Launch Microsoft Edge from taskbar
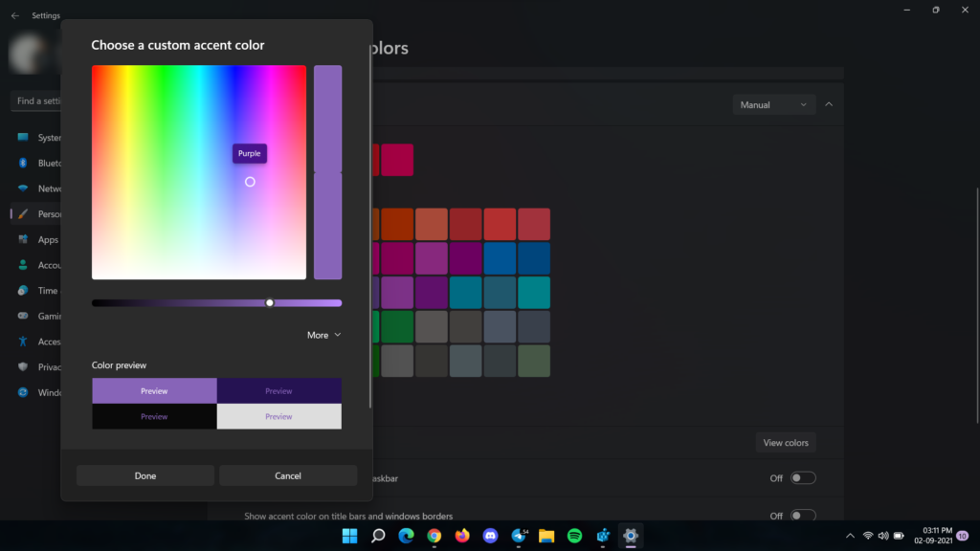 pos(406,536)
